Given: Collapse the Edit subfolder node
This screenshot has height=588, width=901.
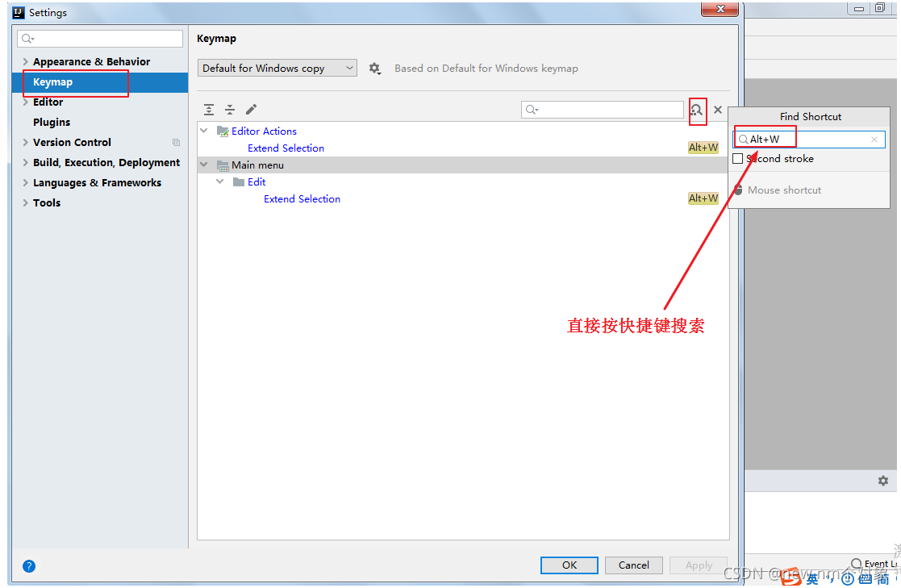Looking at the screenshot, I should [220, 181].
